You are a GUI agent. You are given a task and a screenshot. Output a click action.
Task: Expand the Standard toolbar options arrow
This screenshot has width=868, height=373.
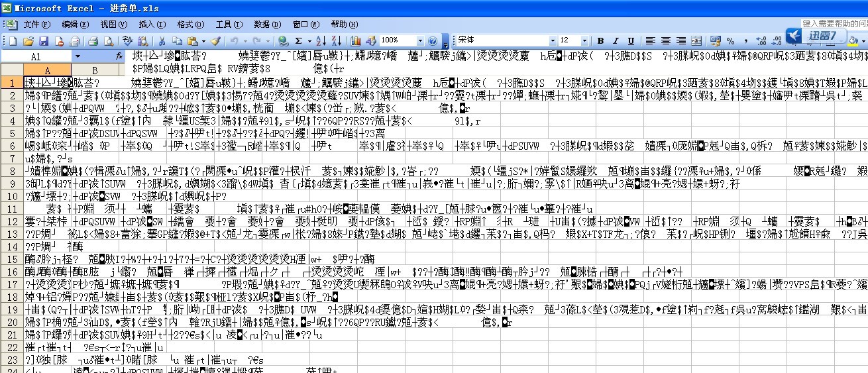pos(446,41)
